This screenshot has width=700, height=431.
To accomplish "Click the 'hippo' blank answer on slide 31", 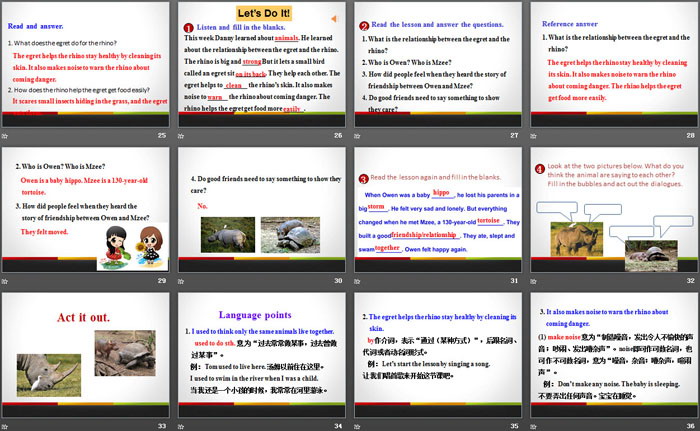I will (x=441, y=192).
